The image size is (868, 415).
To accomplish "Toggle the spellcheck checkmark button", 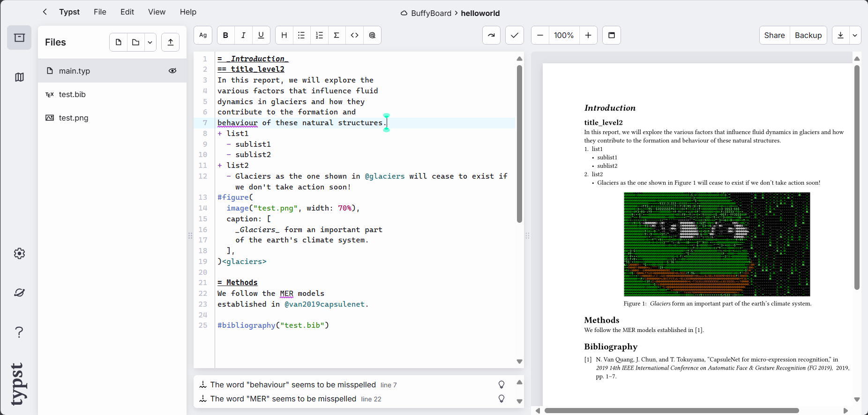I will (514, 35).
